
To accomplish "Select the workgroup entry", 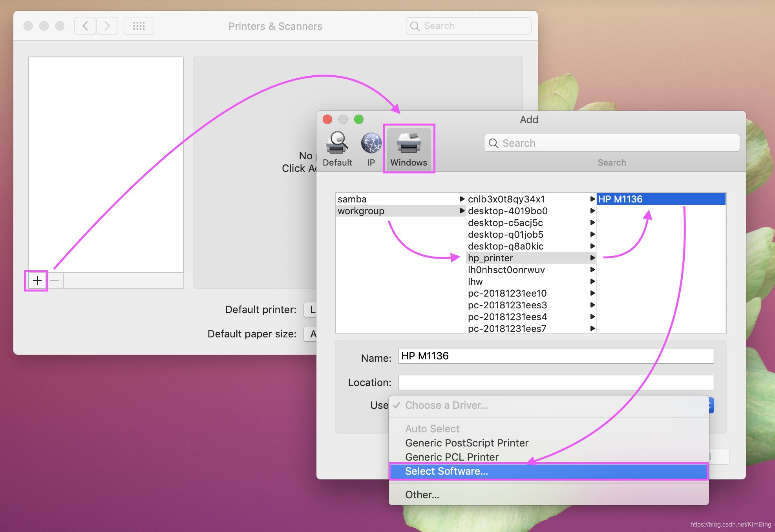I will (361, 211).
